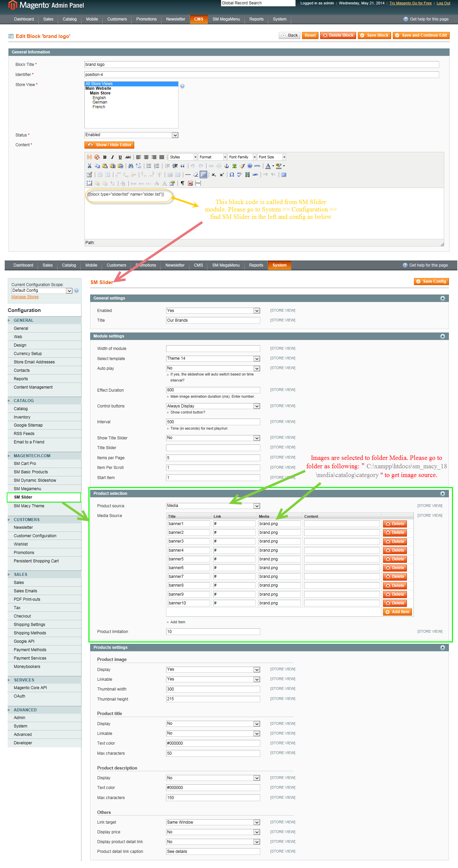Toggle Underline formatting in the editor
This screenshot has width=458, height=868.
(x=120, y=157)
